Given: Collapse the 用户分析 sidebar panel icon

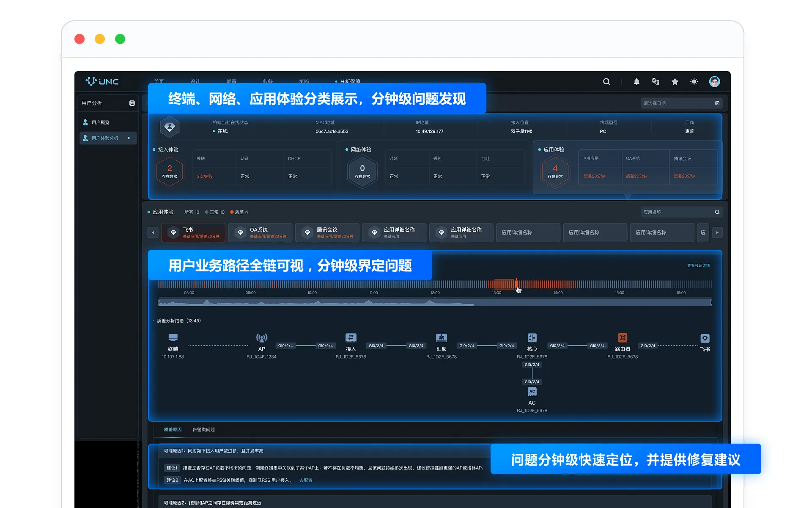Looking at the screenshot, I should [132, 103].
